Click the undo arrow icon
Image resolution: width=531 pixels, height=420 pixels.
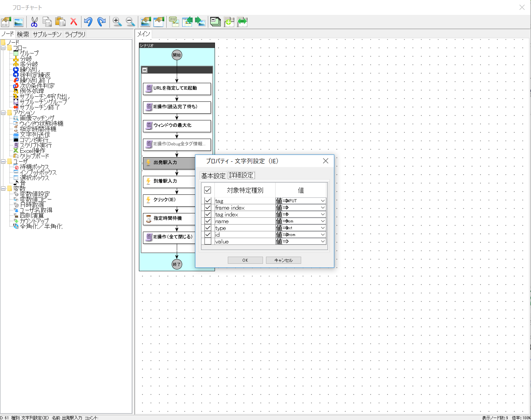(x=88, y=22)
